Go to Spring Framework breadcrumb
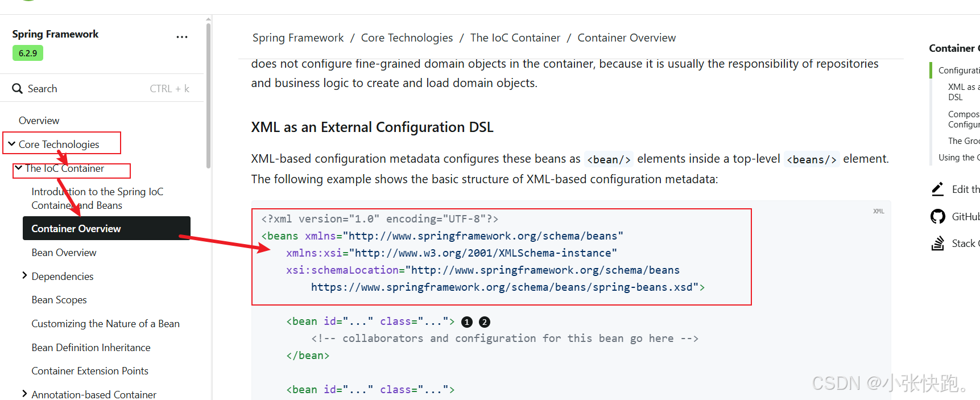 pos(298,38)
